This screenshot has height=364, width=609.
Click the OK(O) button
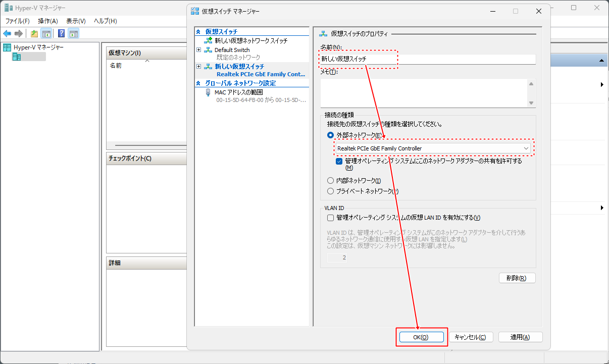pyautogui.click(x=421, y=337)
